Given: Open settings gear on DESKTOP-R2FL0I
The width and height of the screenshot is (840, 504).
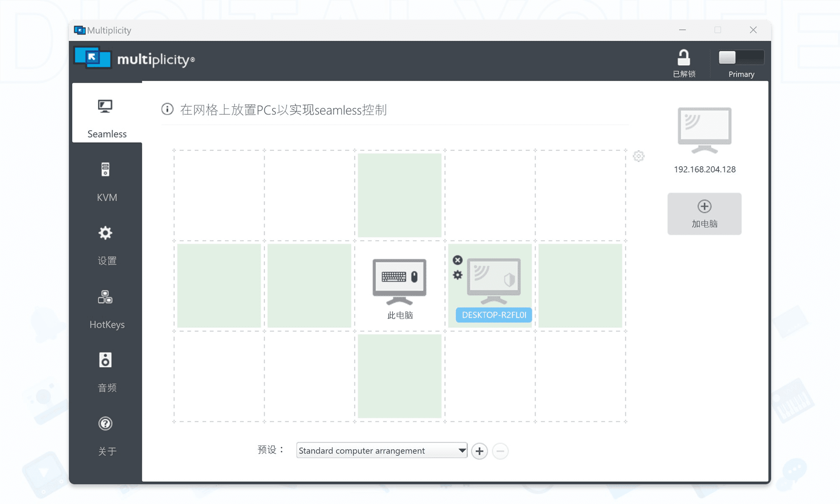Looking at the screenshot, I should pos(457,275).
